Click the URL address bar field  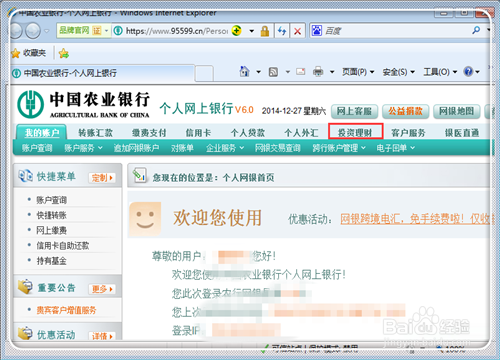pyautogui.click(x=177, y=31)
